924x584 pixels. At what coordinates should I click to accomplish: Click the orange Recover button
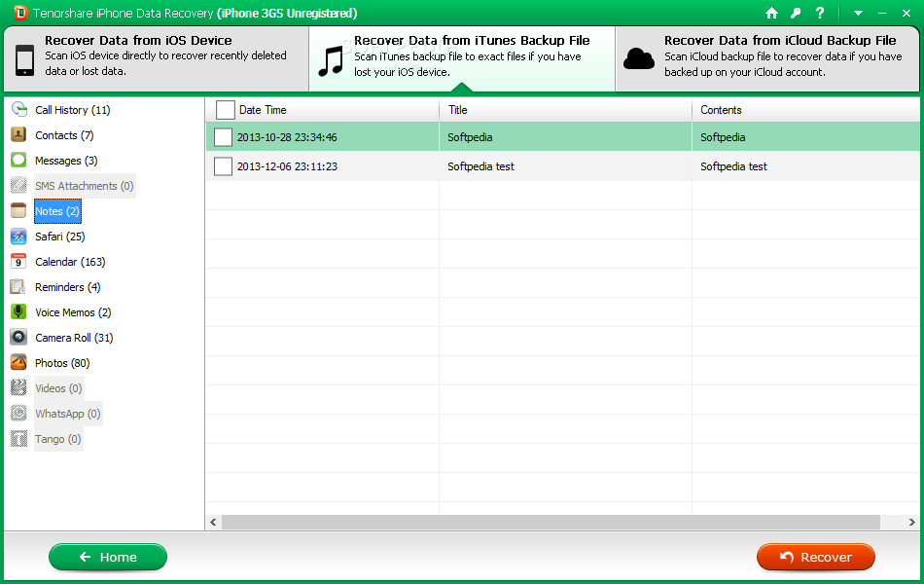pos(816,557)
